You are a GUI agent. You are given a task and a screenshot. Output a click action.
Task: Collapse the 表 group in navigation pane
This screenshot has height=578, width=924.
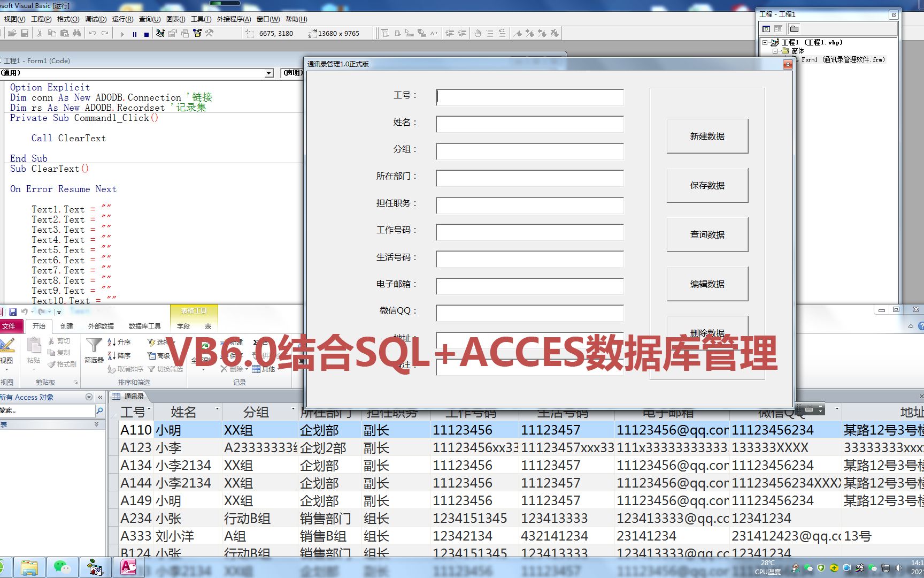click(96, 424)
